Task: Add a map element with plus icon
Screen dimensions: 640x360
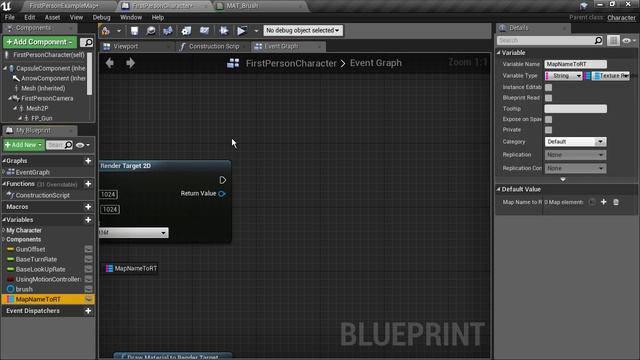Action: coord(604,202)
